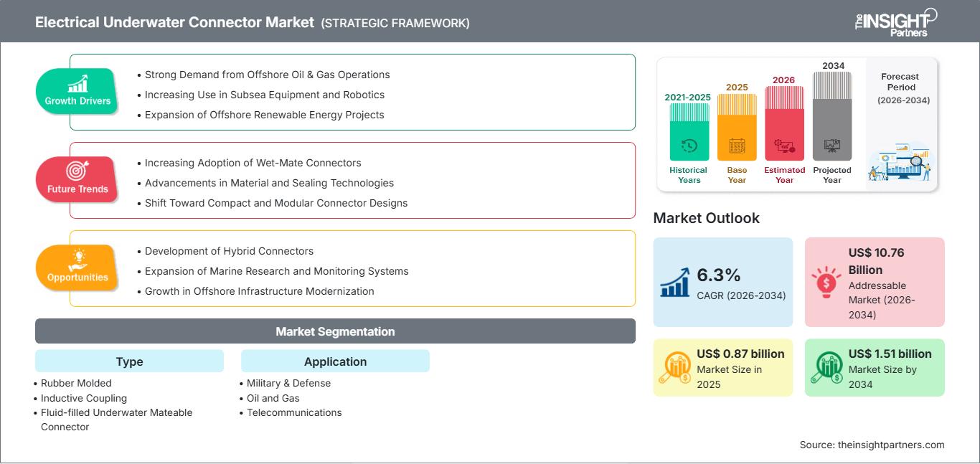Screen dimensions: 980x464
Task: Click the Oil and Gas application item
Action: 273,398
